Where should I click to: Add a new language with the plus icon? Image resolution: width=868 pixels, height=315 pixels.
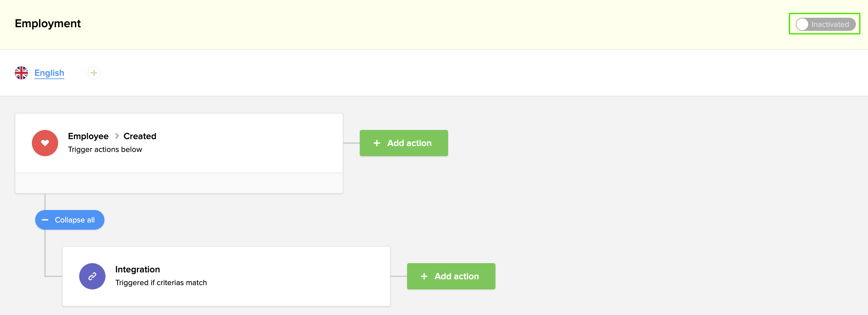[94, 73]
